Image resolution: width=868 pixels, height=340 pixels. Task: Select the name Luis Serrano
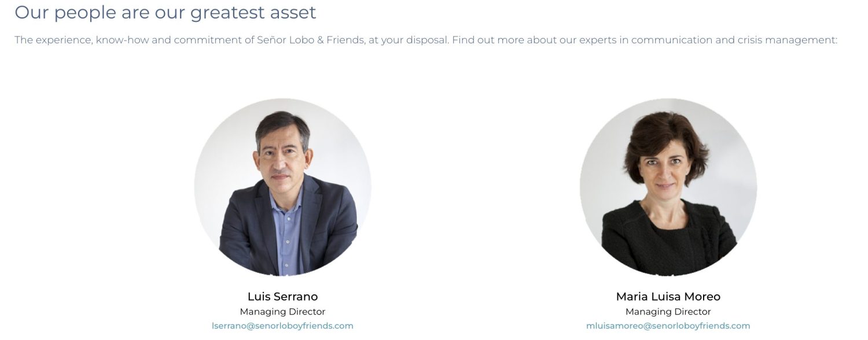[282, 297]
